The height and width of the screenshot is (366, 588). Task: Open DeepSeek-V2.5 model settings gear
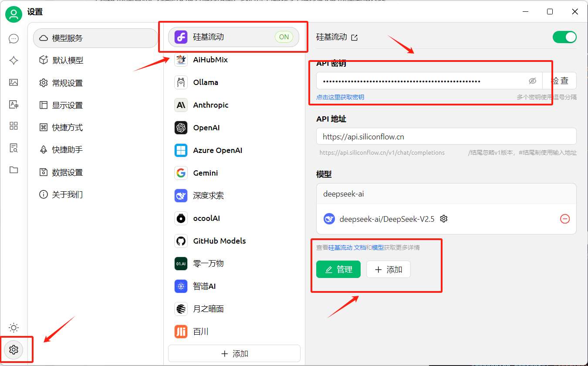coord(444,219)
